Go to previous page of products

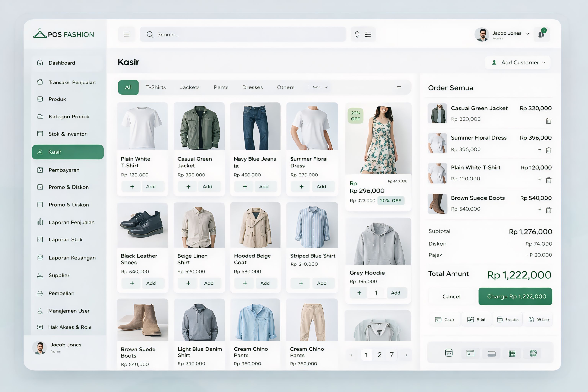point(351,355)
